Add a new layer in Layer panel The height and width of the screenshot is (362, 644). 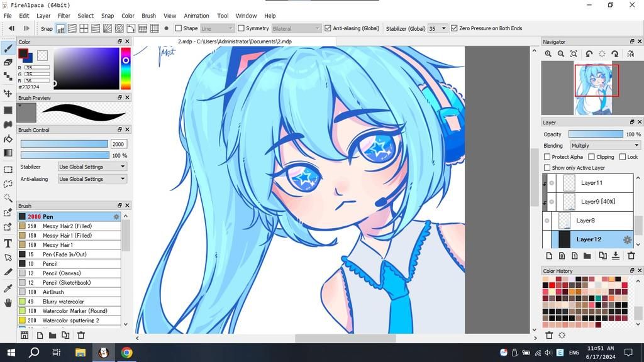click(549, 256)
